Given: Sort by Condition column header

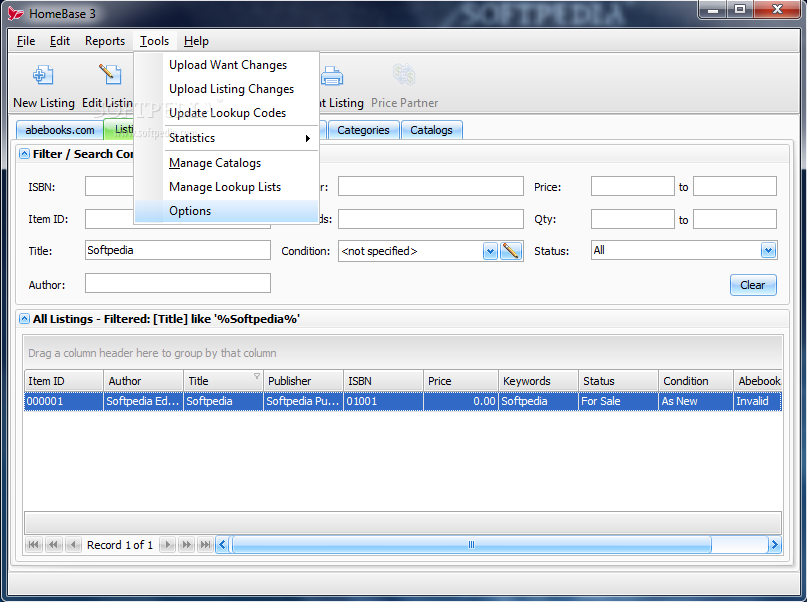Looking at the screenshot, I should (696, 381).
